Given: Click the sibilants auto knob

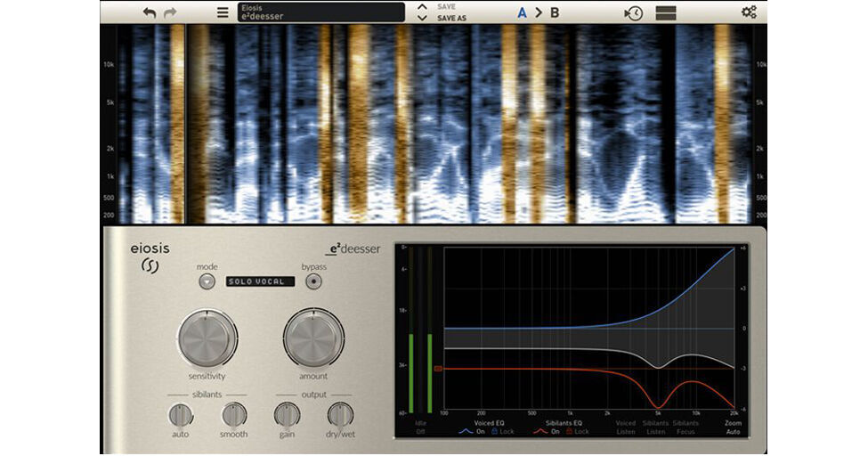Looking at the screenshot, I should 181,415.
